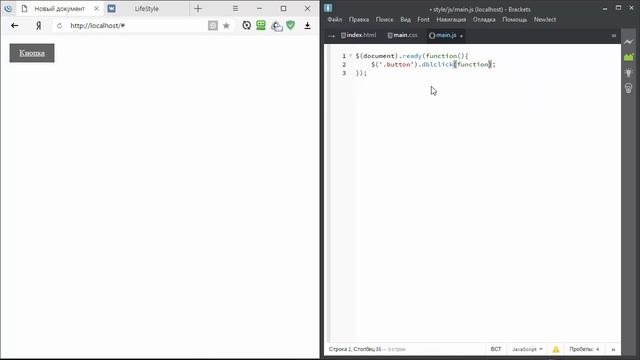Reload the localhost page

(x=60, y=26)
